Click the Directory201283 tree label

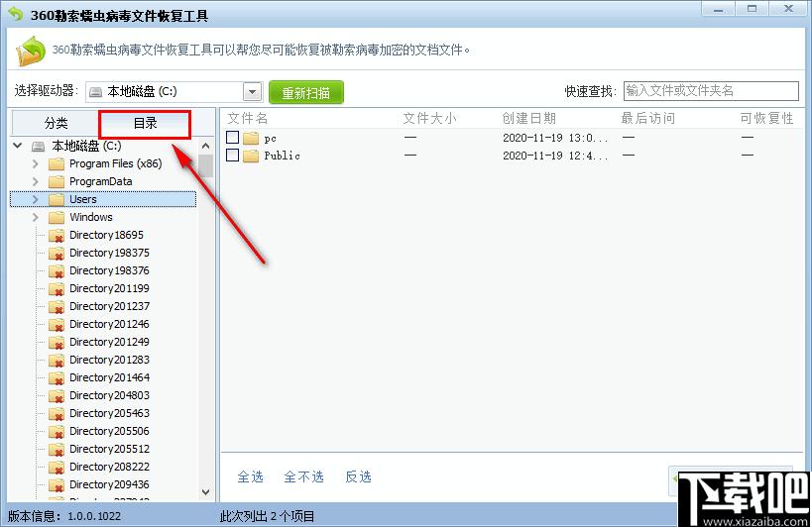109,360
